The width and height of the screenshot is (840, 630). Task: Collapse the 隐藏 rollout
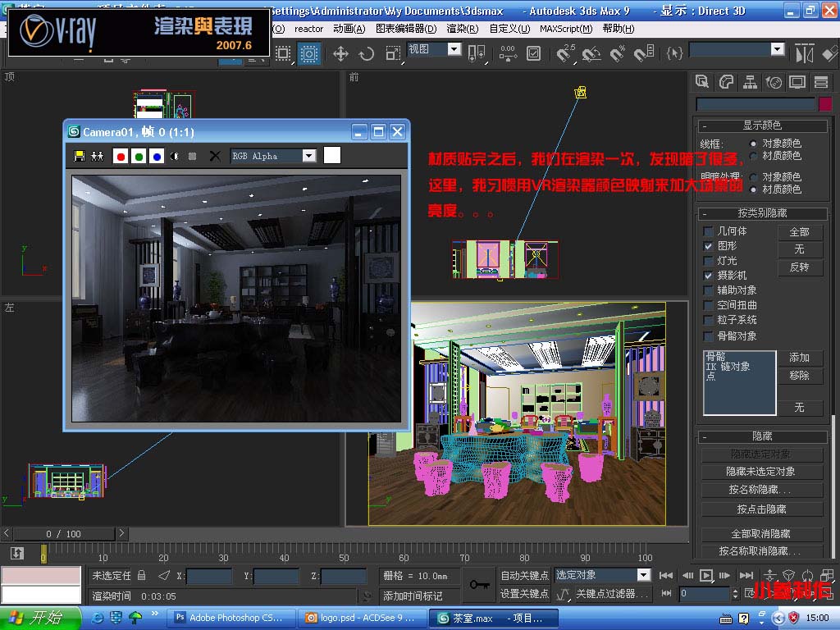(x=762, y=436)
